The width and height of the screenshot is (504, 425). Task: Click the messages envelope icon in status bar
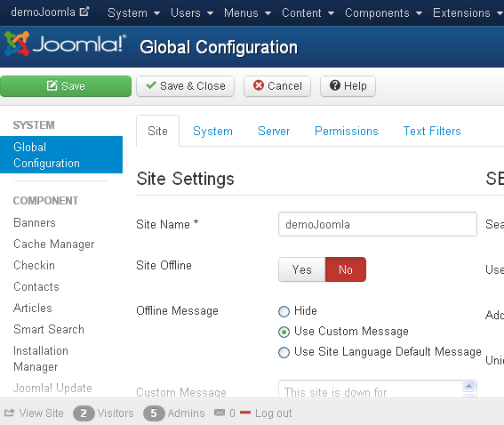pyautogui.click(x=220, y=413)
